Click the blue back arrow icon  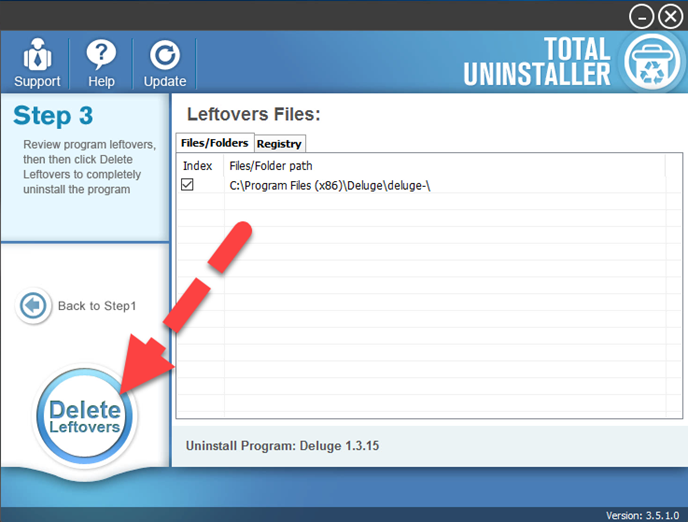[33, 306]
